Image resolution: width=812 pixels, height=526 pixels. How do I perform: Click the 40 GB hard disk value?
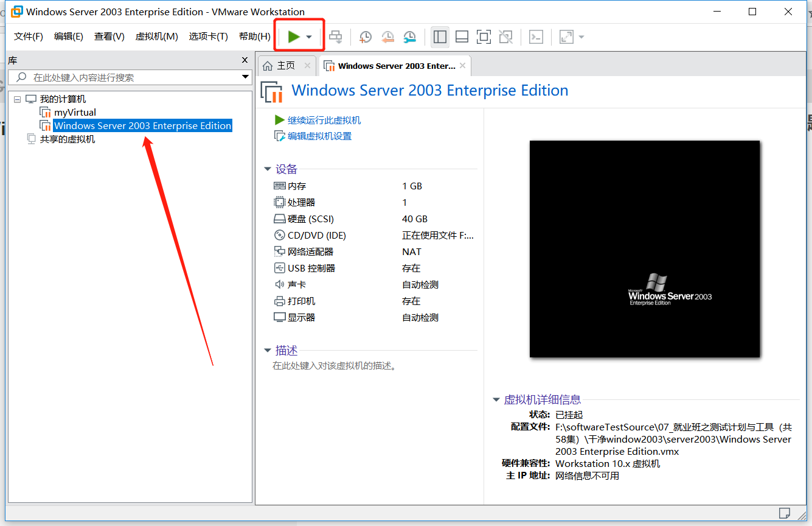[x=415, y=219]
